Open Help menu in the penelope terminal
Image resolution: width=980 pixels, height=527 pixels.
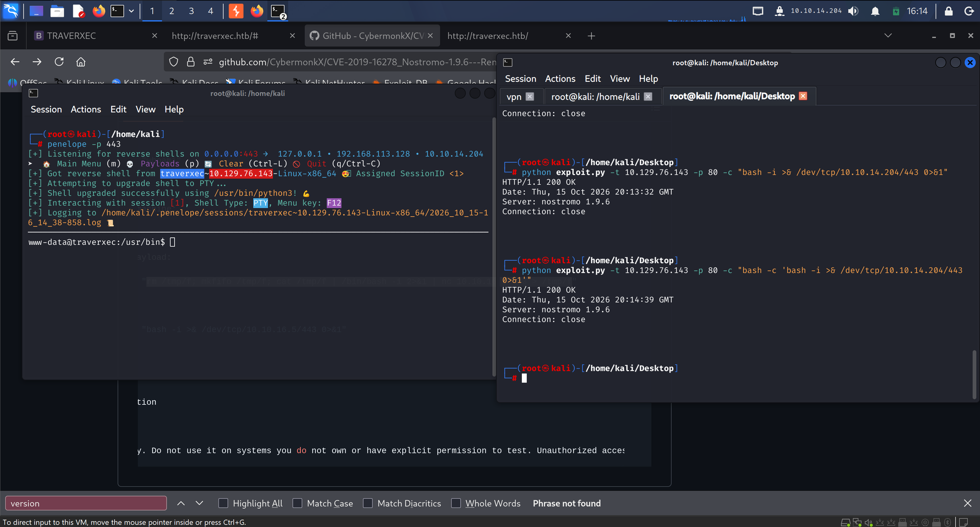tap(174, 109)
